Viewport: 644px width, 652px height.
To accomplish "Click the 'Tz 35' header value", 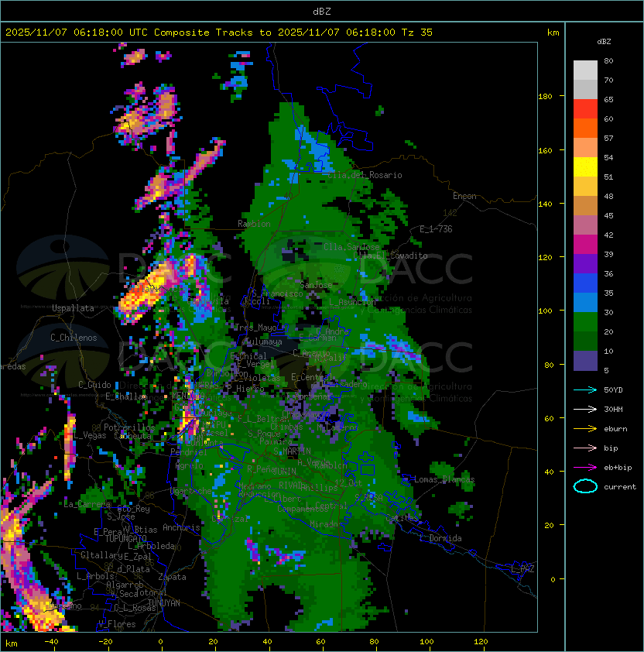I will (x=417, y=33).
